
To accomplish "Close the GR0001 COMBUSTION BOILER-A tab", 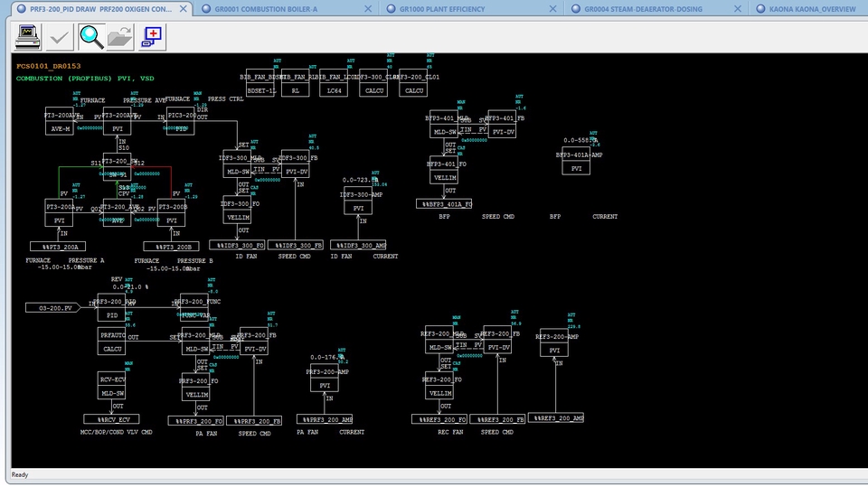I will pos(368,9).
